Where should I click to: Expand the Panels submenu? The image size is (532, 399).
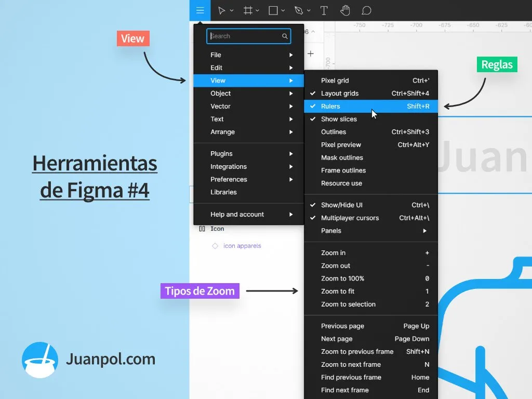tap(371, 231)
